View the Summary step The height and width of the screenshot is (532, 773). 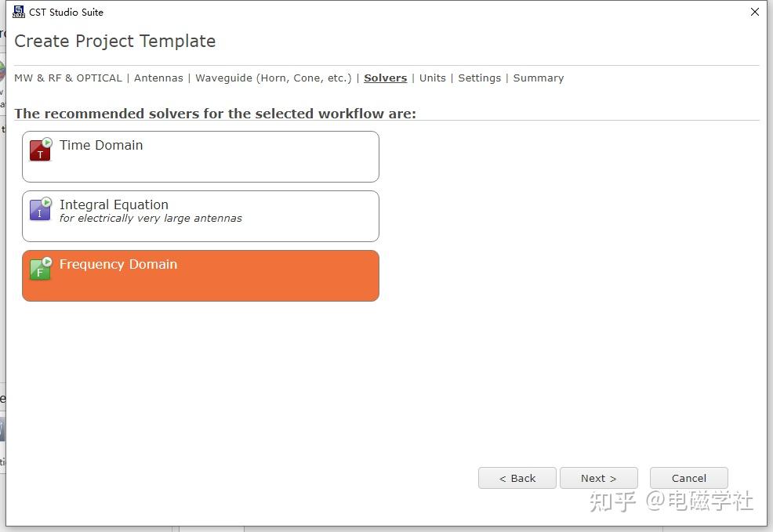coord(538,78)
